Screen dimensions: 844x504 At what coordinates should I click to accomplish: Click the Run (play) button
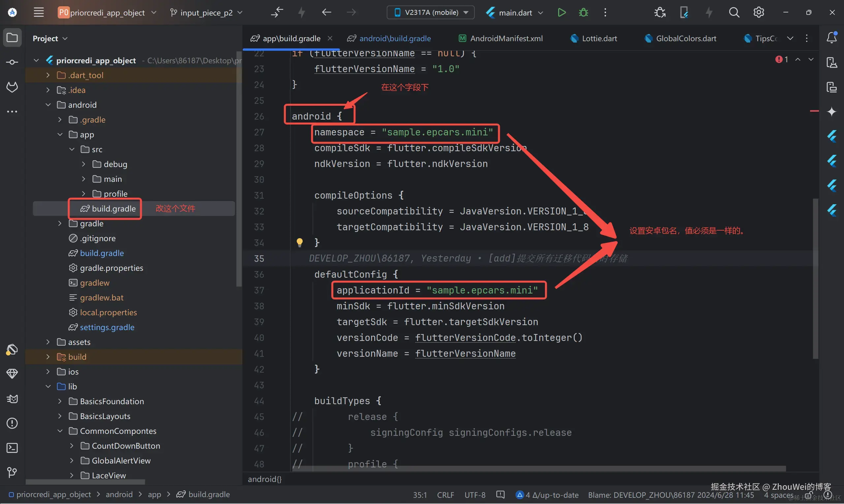coord(561,13)
